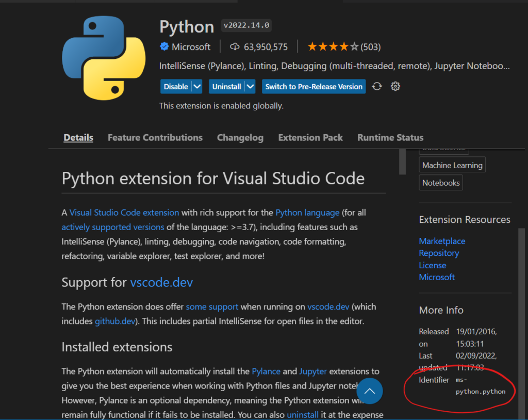The width and height of the screenshot is (528, 420).
Task: Click the Extension Resources heading
Action: 465,219
